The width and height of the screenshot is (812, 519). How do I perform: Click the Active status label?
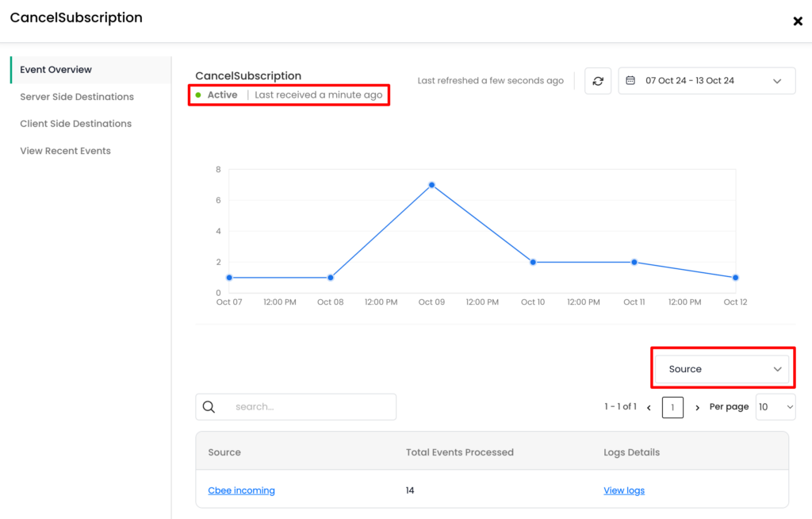(222, 95)
